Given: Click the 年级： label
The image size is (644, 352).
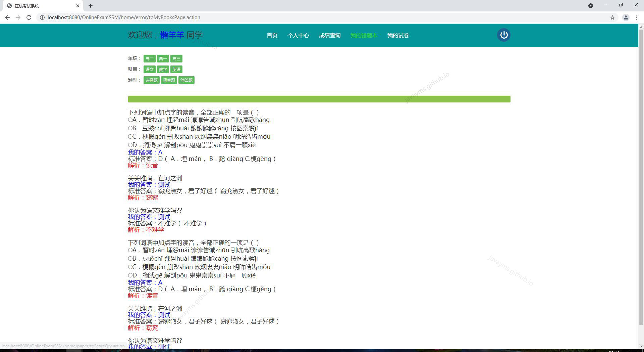Looking at the screenshot, I should click(x=135, y=58).
